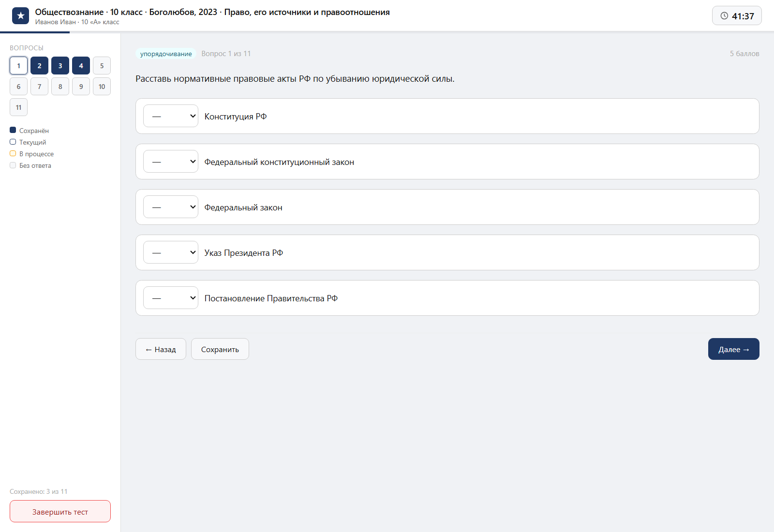Go to saved question 2

(39, 66)
